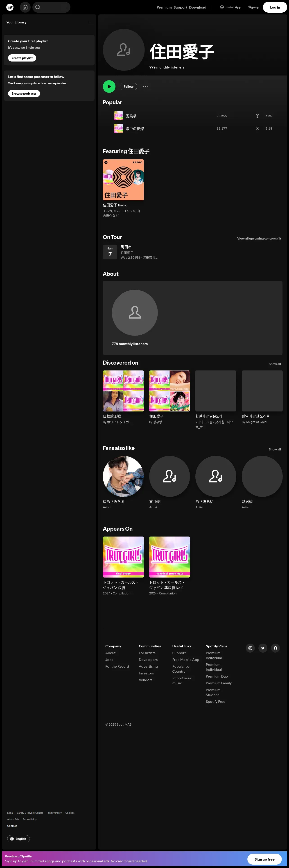Go to Home via house icon
This screenshot has width=289, height=868.
coord(25,7)
